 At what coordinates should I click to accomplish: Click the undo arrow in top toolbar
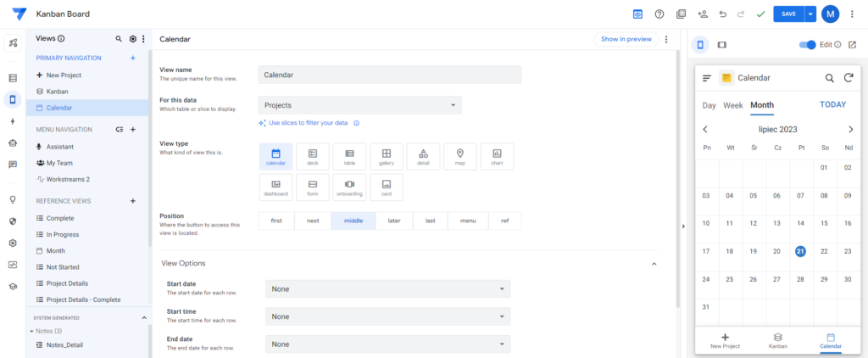point(722,14)
